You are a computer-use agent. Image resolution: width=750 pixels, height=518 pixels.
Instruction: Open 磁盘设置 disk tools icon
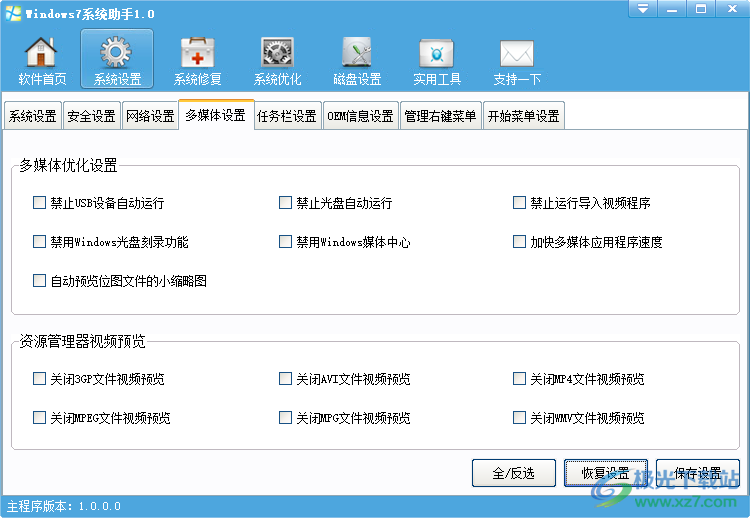(357, 59)
